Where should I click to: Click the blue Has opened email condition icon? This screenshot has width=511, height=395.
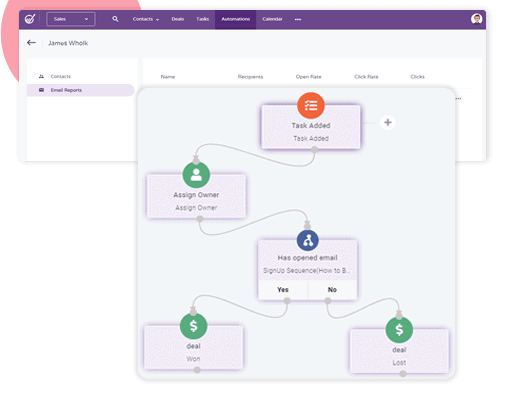click(x=307, y=240)
